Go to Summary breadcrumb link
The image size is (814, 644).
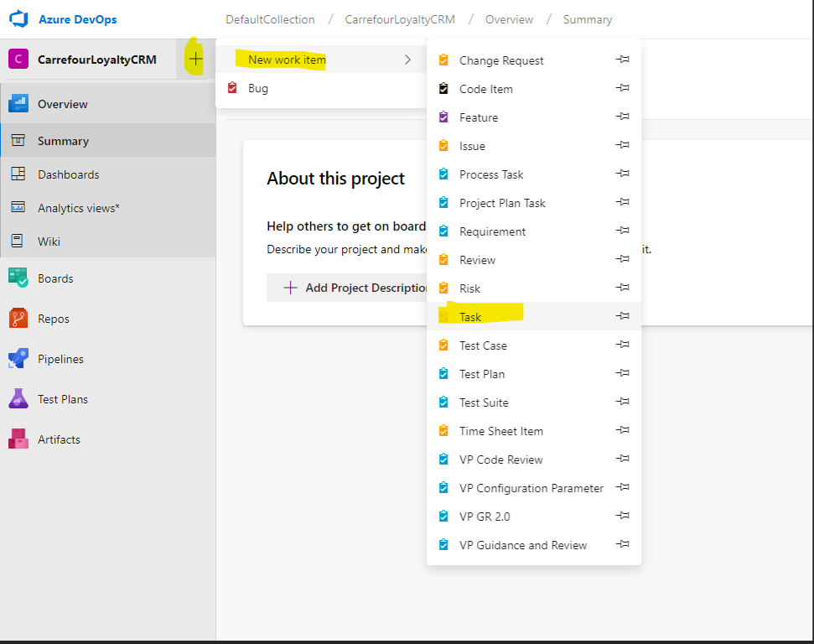pos(588,19)
